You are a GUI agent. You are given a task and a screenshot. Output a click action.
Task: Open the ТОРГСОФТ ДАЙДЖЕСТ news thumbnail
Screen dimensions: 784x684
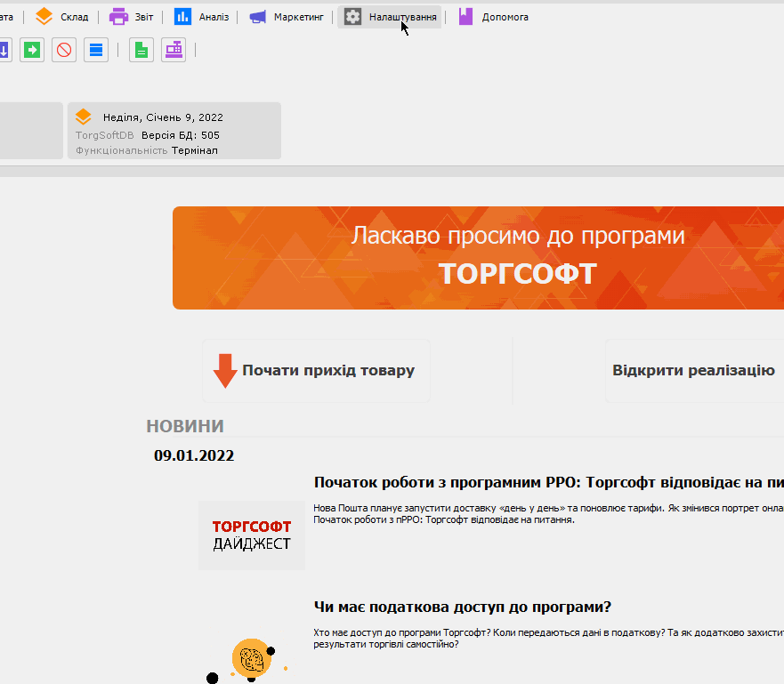pos(251,535)
